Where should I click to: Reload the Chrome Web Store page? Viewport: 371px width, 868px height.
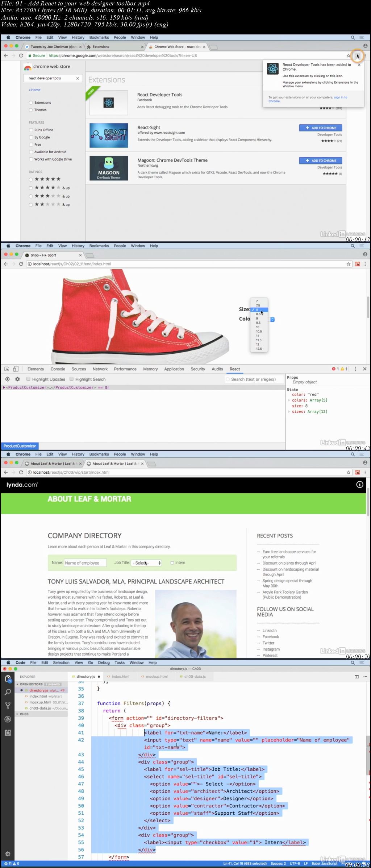click(21, 55)
